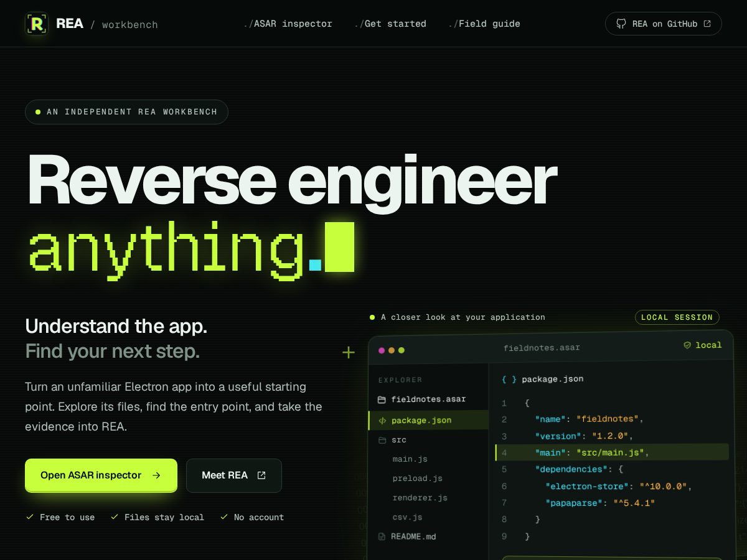Screen dimensions: 747x560
Task: Click the code icon beside package.json
Action: [x=382, y=421]
